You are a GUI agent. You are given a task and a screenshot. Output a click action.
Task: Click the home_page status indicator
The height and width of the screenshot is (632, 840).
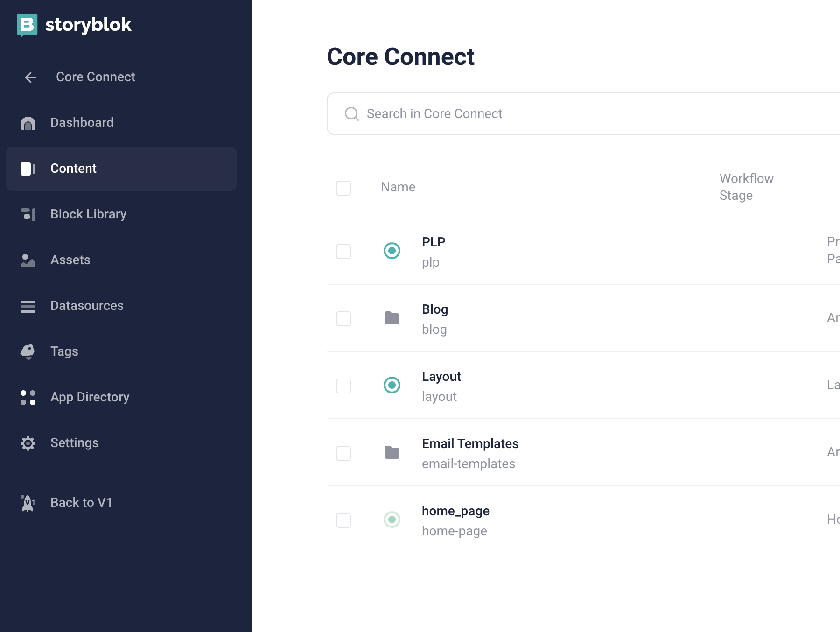click(x=392, y=520)
